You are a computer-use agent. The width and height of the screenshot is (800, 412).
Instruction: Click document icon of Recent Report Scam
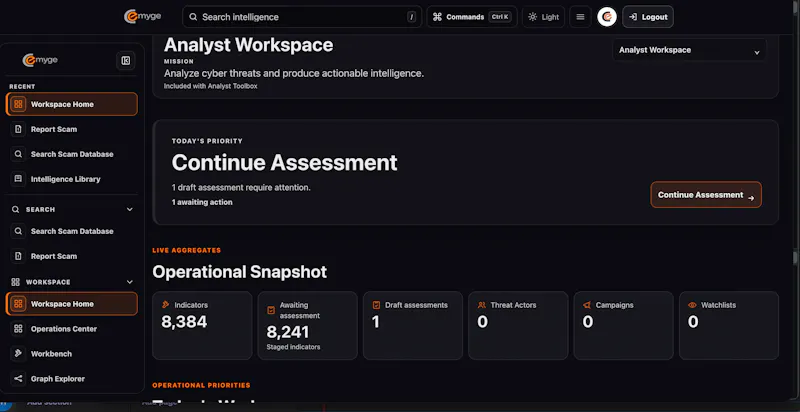[x=18, y=129]
